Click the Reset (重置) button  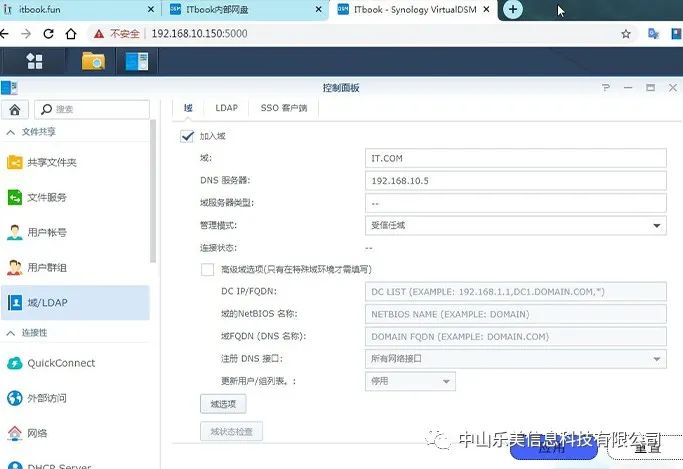point(646,448)
